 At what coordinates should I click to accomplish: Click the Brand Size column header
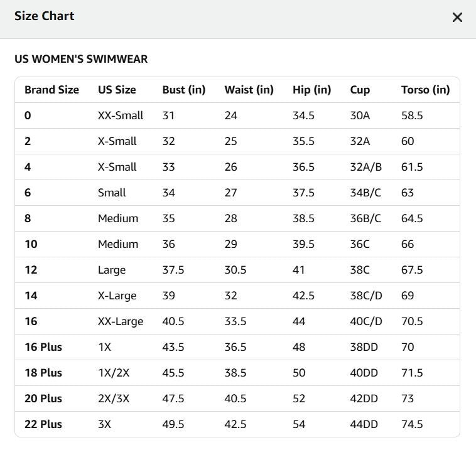[51, 90]
